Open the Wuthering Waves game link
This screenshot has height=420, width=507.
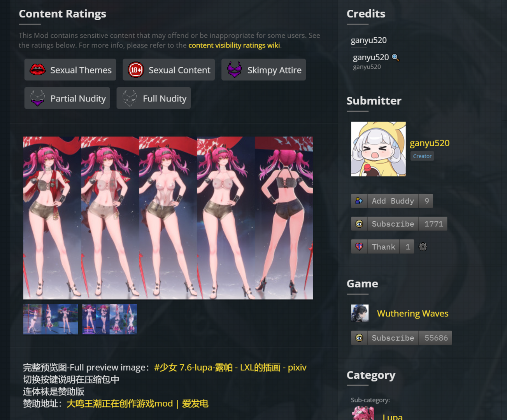click(x=412, y=313)
